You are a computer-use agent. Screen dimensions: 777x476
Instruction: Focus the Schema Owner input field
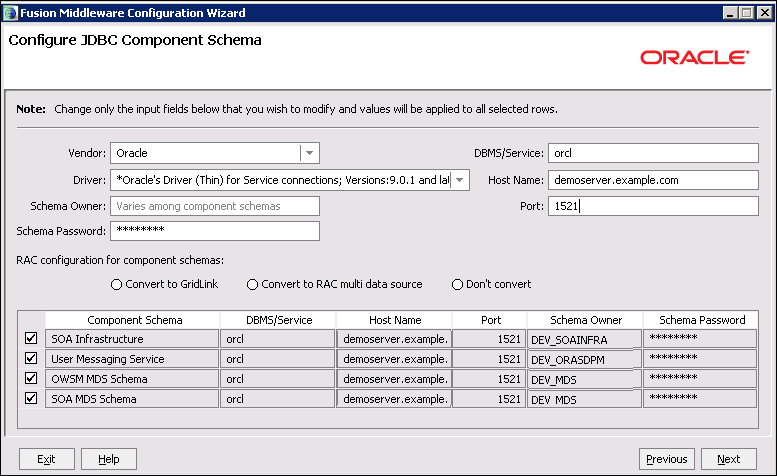click(x=215, y=206)
